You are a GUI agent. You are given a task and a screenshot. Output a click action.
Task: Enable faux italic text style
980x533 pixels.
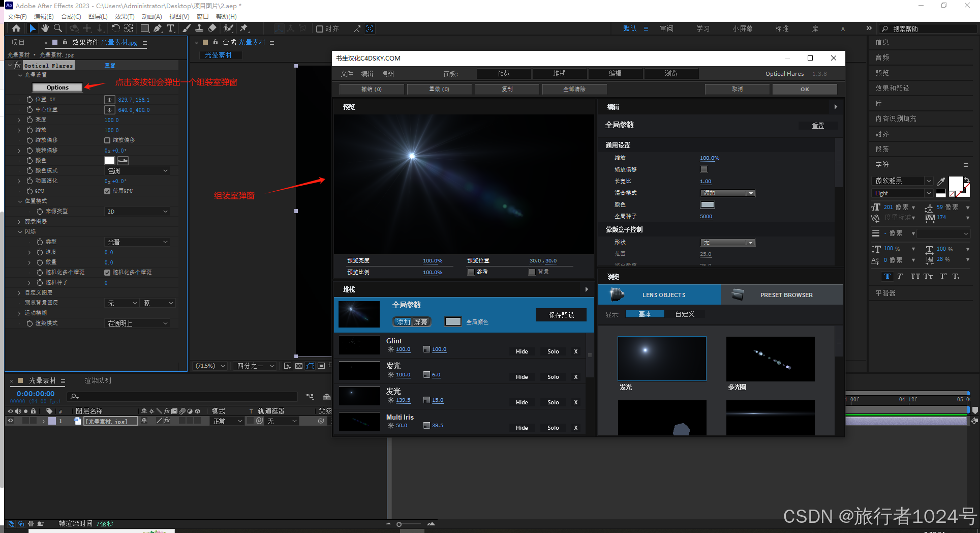[x=900, y=276]
